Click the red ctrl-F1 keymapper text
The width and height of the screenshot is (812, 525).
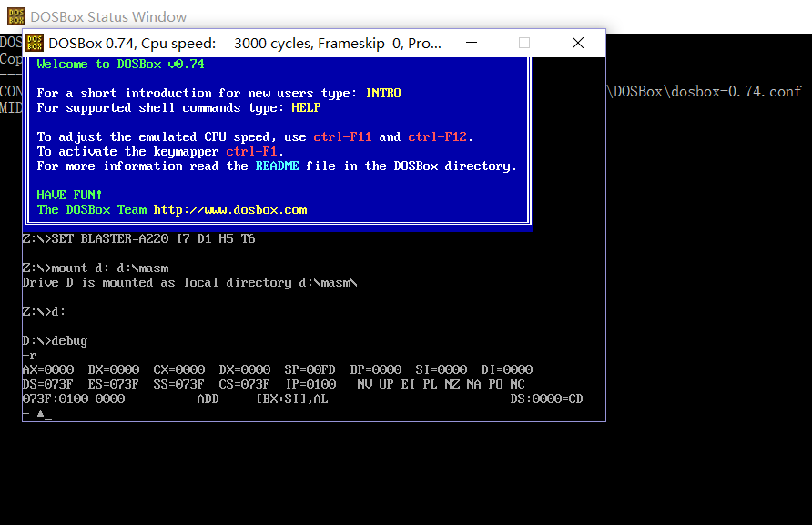(x=251, y=151)
